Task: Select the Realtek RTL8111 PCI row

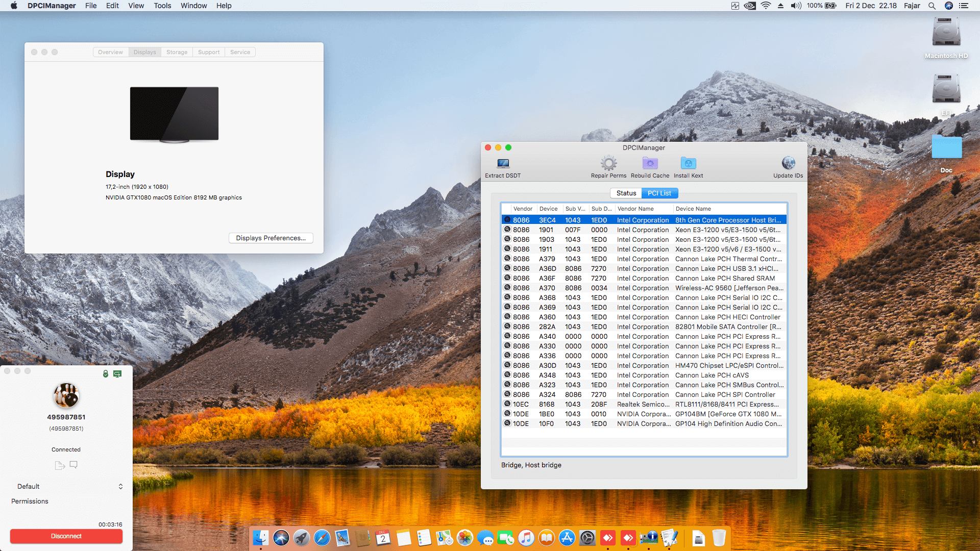Action: click(643, 405)
